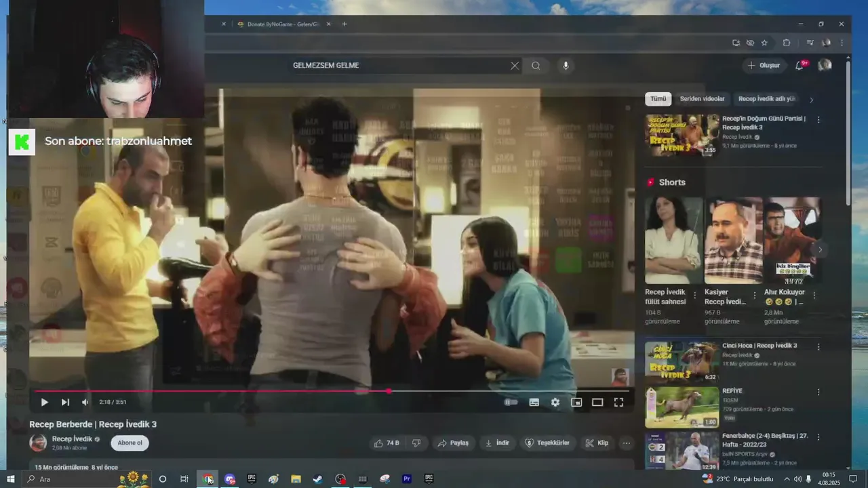Show next Shorts with the arrow
868x488 pixels.
(x=820, y=249)
